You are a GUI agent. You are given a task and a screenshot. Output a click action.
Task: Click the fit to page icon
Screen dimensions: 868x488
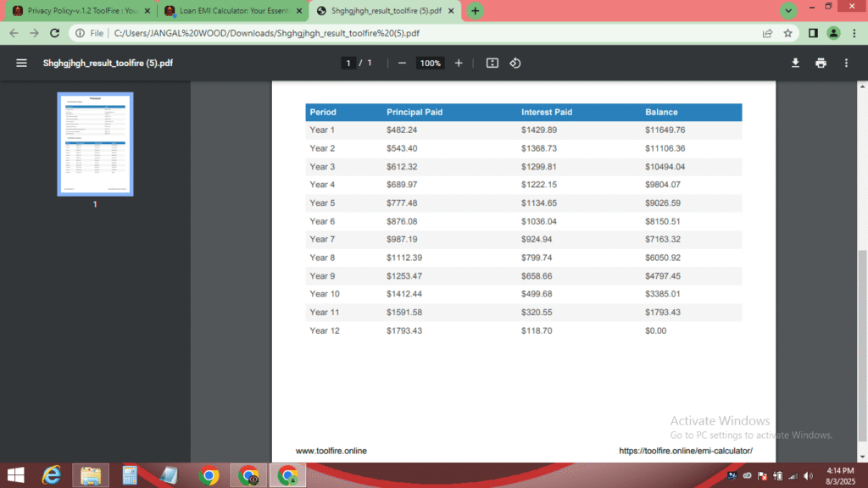(492, 63)
